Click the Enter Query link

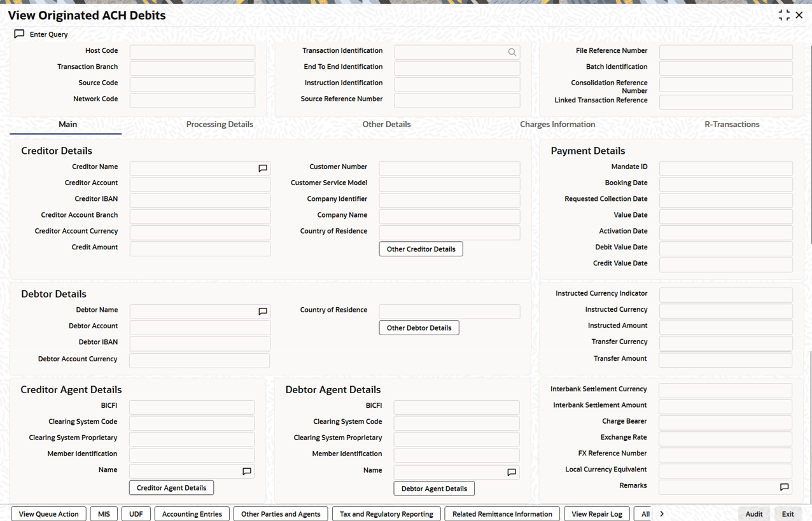pos(48,34)
